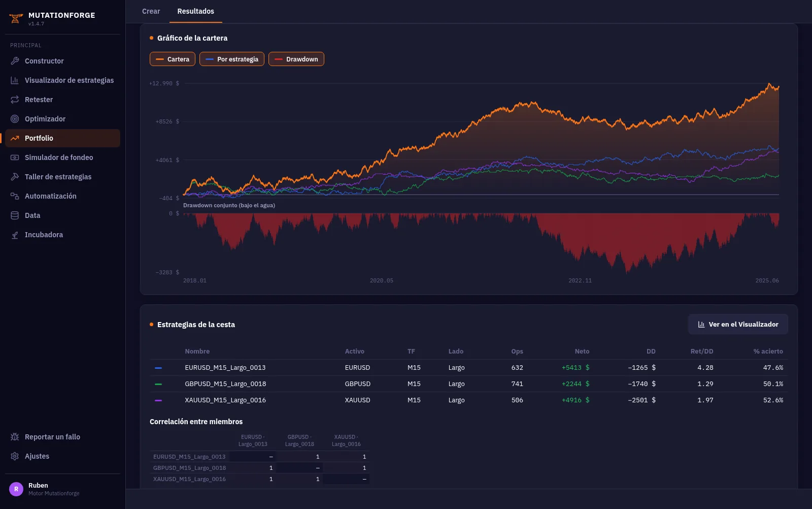The height and width of the screenshot is (509, 812).
Task: Select the XAUUSD_M15_Largo_0016 strategy name
Action: point(225,400)
